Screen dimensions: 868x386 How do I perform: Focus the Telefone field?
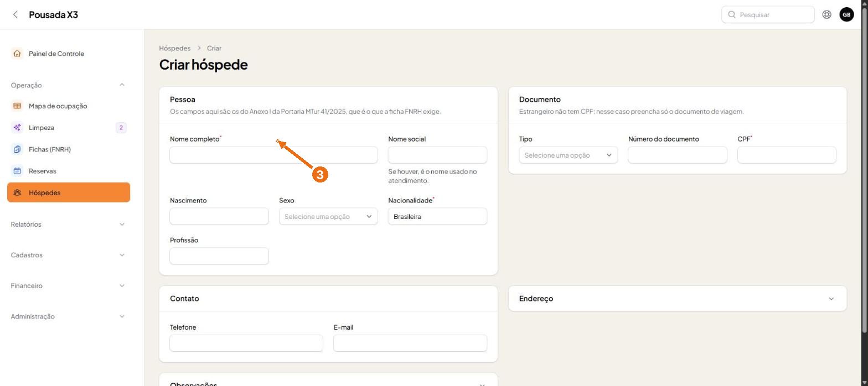246,343
